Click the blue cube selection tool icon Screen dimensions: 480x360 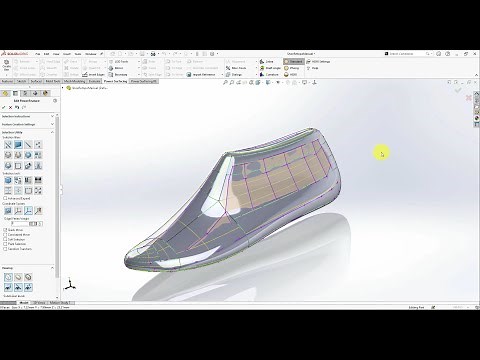(x=8, y=180)
